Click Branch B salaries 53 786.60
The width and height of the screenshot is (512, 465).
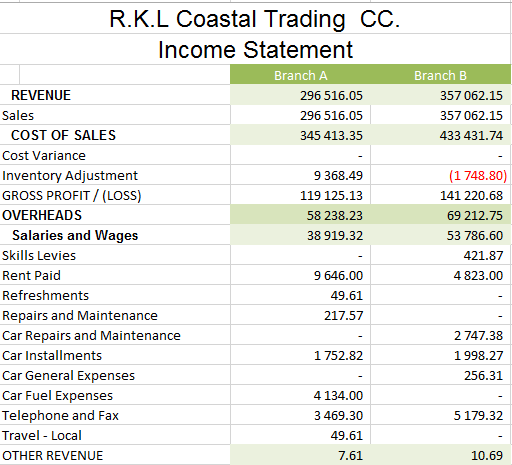[475, 236]
